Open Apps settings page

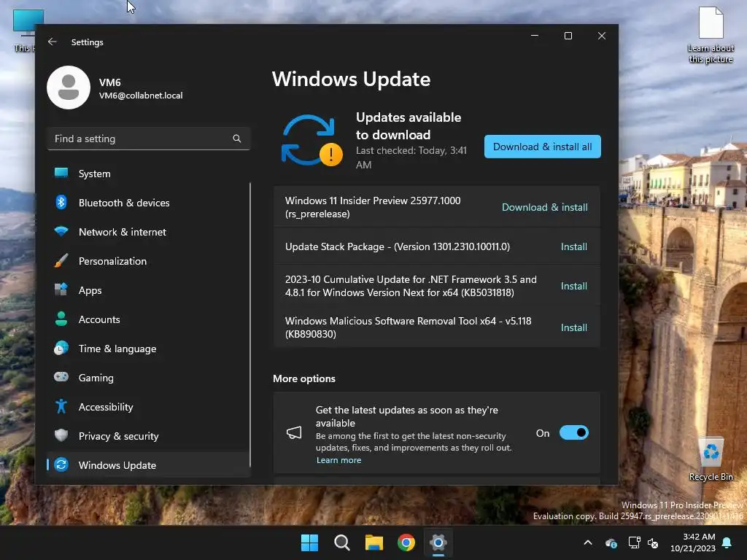pyautogui.click(x=148, y=290)
